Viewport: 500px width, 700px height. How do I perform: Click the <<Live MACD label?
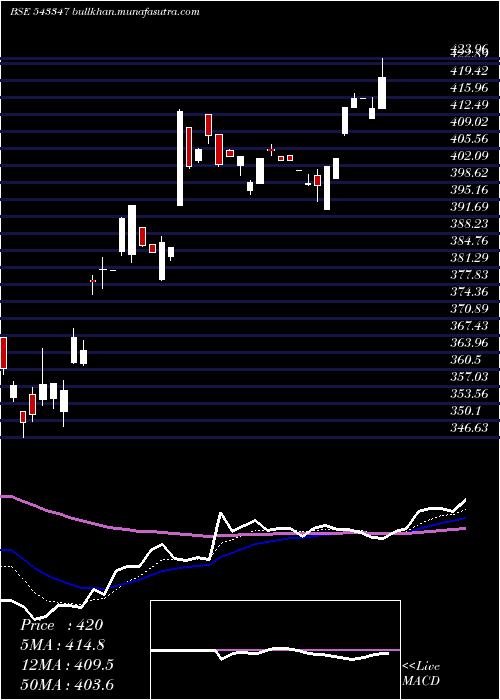pyautogui.click(x=421, y=674)
